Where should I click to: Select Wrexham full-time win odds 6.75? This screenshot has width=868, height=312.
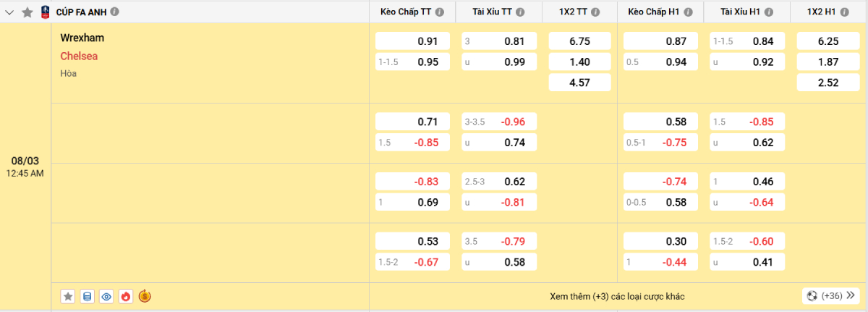click(x=580, y=41)
